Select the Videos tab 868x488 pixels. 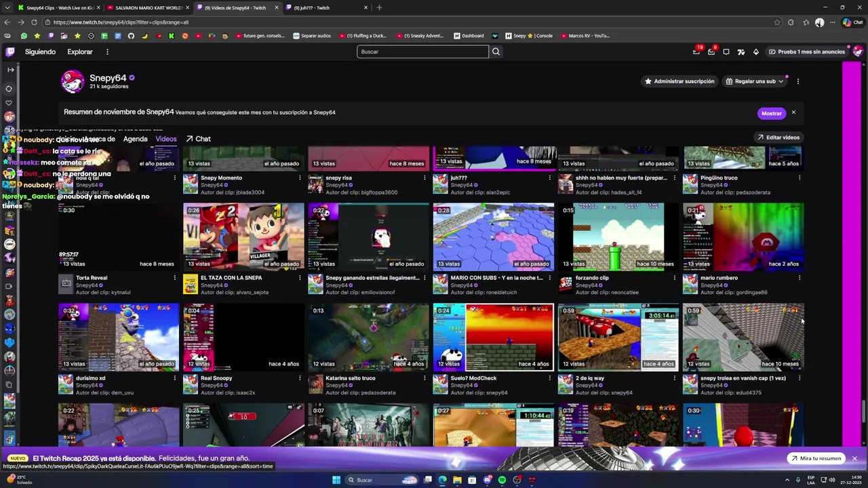point(165,139)
